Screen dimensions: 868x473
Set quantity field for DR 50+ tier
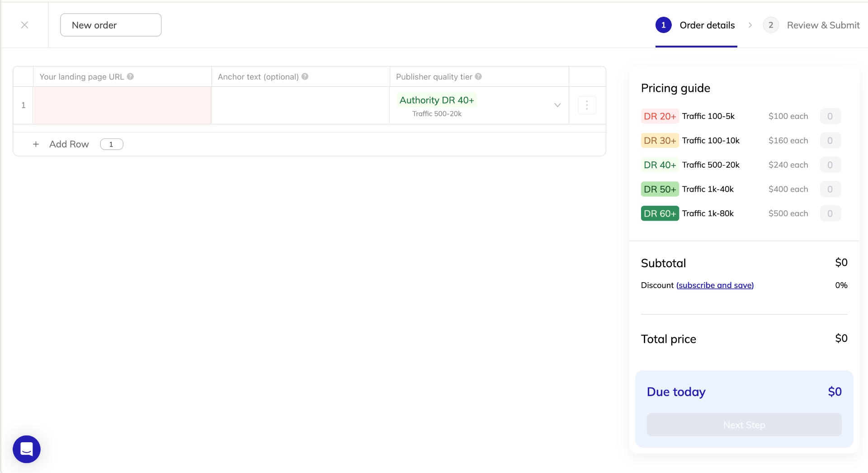coord(830,189)
